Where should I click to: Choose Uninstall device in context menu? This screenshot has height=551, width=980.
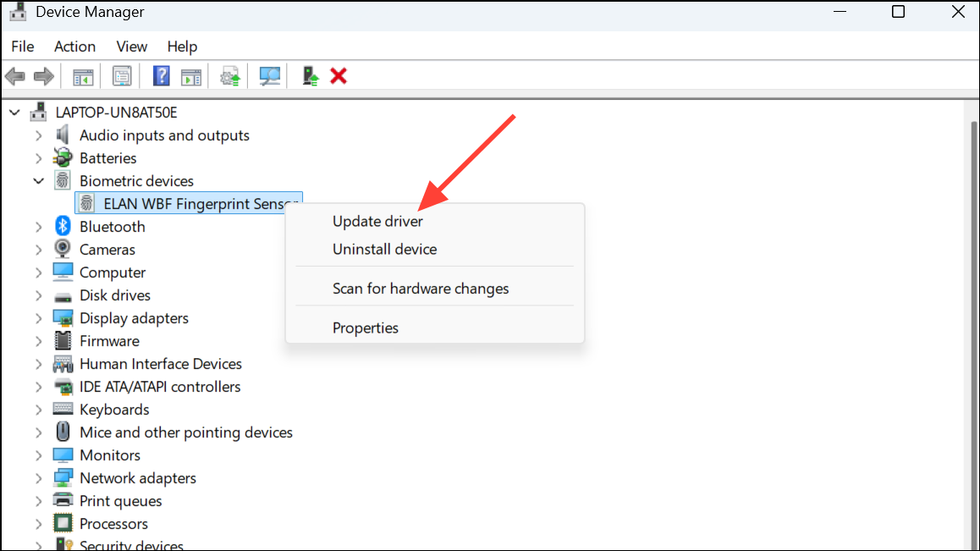pos(384,249)
